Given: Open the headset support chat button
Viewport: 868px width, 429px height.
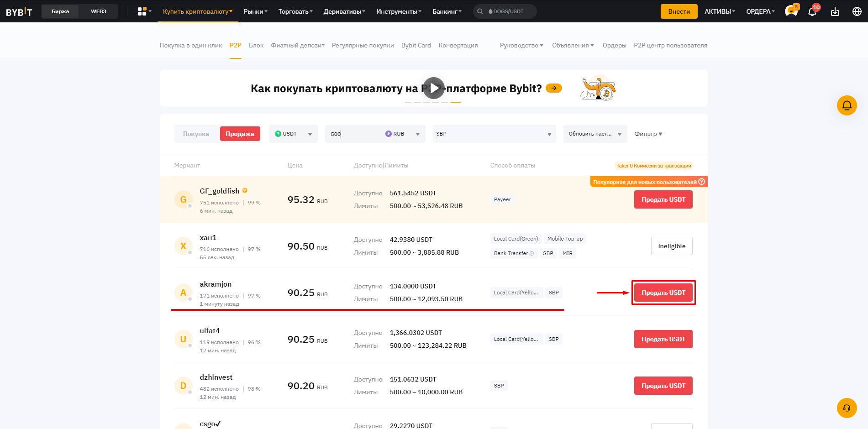Looking at the screenshot, I should (x=847, y=408).
